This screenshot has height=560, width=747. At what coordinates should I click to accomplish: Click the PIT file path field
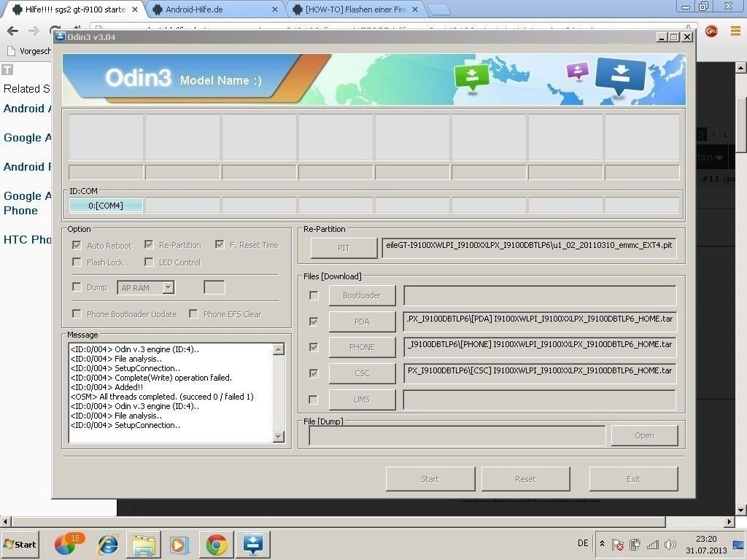click(x=529, y=248)
